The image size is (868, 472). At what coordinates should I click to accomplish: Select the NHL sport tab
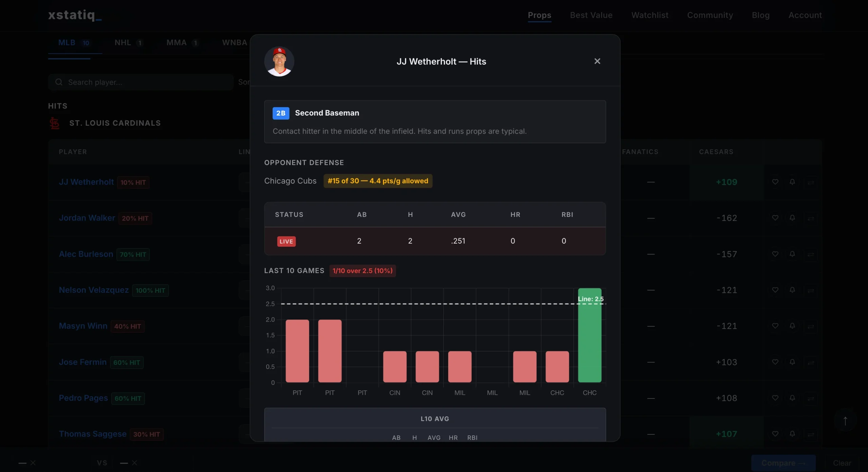(x=129, y=43)
